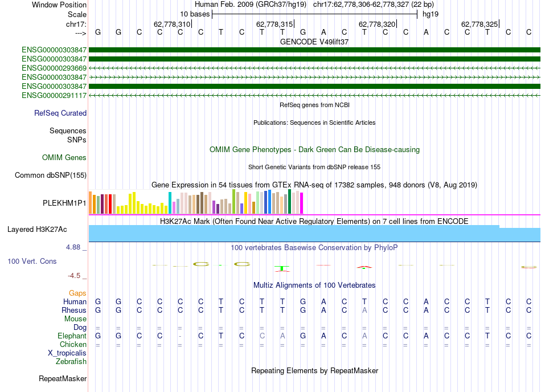
Task: Click the dark green bar in GTEx chart
Action: (x=289, y=202)
